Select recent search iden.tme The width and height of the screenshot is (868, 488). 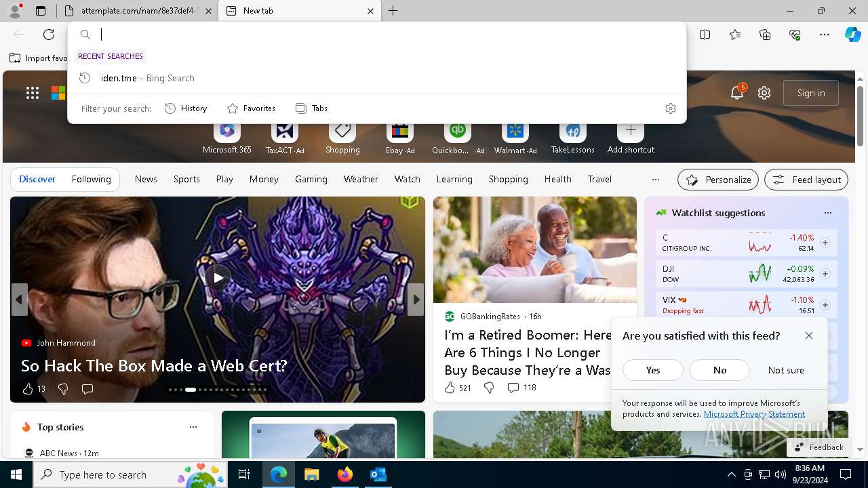(377, 78)
